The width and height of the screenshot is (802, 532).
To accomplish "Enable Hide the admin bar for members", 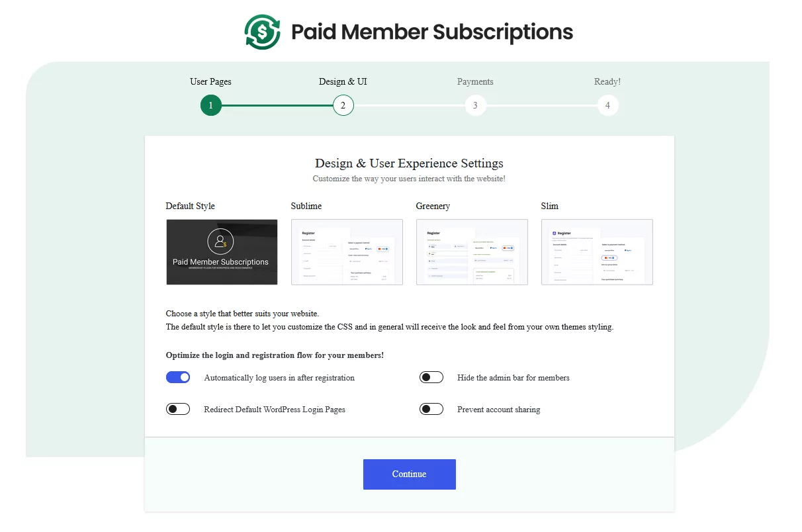I will point(431,377).
